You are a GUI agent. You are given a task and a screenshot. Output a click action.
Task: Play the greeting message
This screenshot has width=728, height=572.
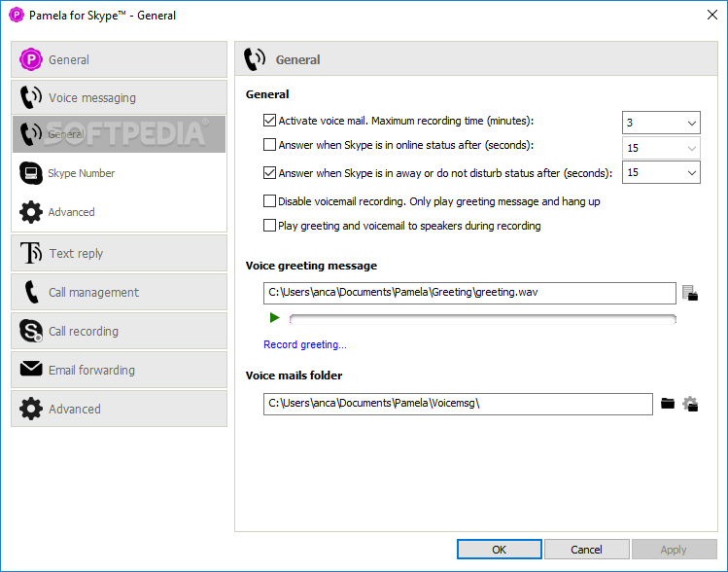[274, 318]
